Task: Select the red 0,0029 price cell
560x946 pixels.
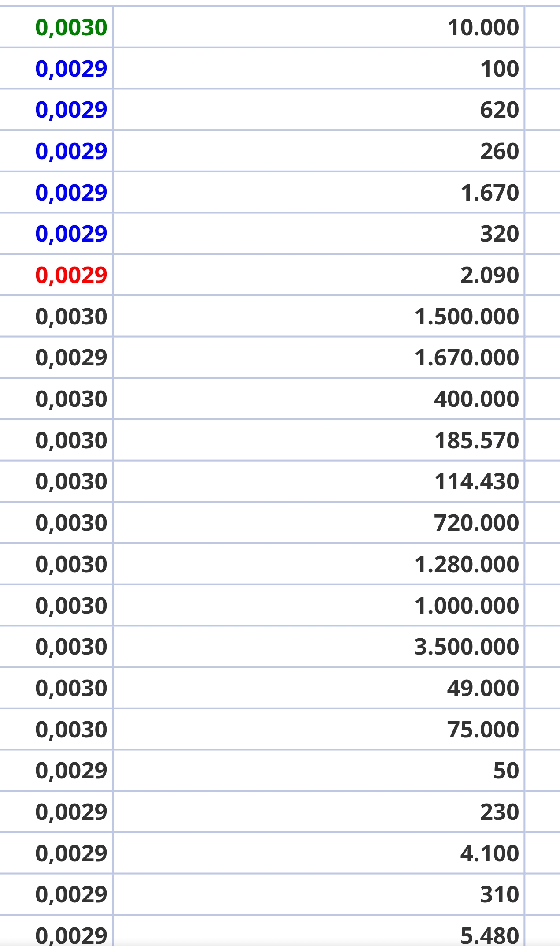Action: (x=56, y=275)
